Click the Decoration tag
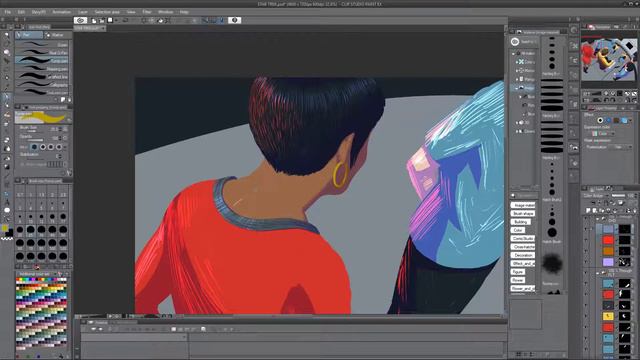The width and height of the screenshot is (640, 360). (x=523, y=255)
